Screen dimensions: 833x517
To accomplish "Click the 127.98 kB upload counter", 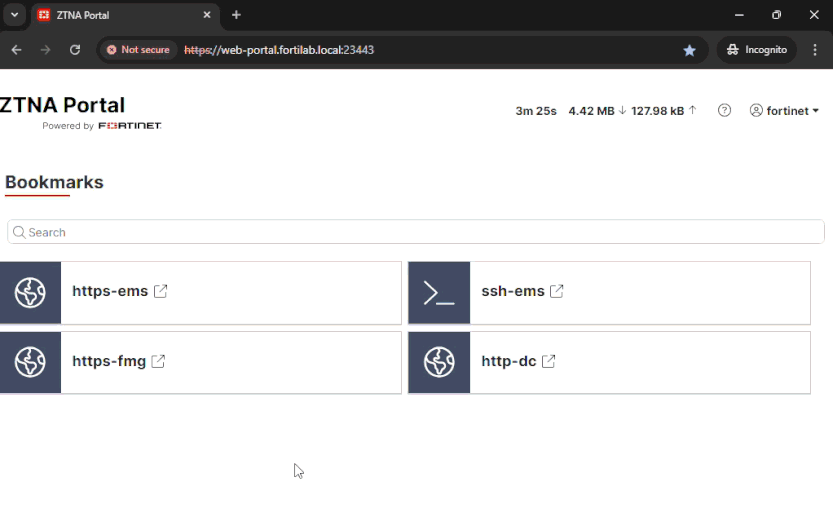I will tap(664, 111).
